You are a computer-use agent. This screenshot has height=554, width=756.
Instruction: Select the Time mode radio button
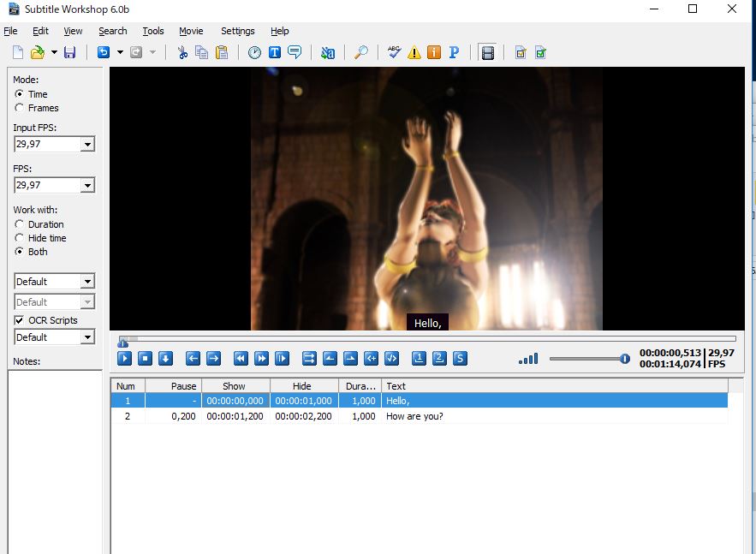click(20, 94)
